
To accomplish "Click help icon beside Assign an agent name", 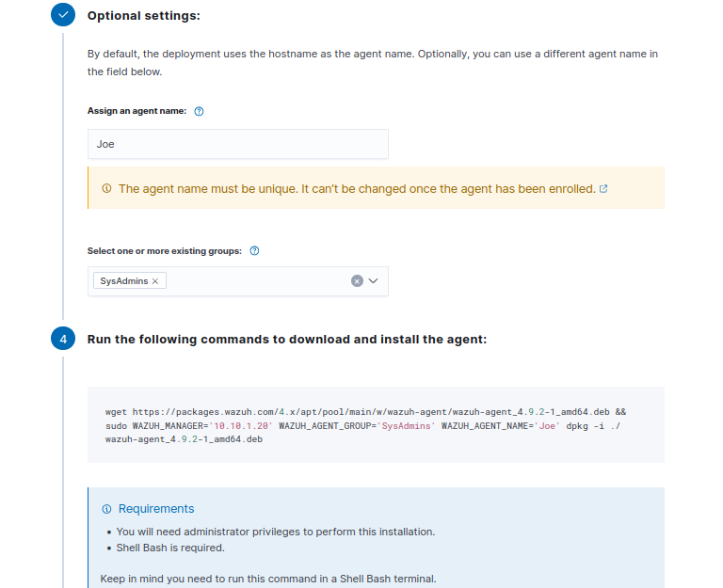I will [199, 111].
